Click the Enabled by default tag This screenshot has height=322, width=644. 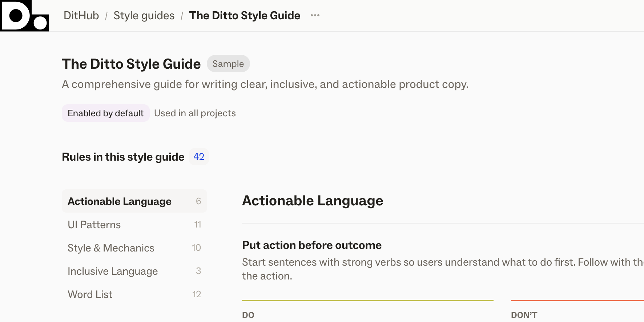click(x=105, y=113)
